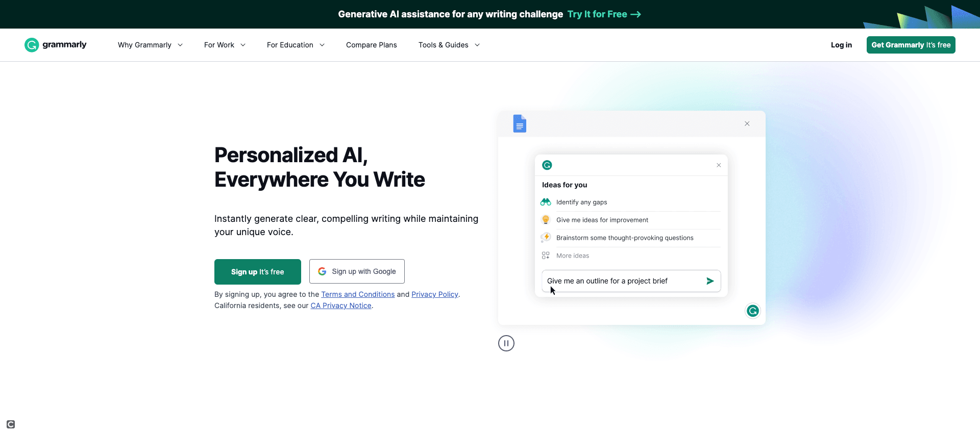Click the Get Grammarly It's free button
The height and width of the screenshot is (432, 980).
pyautogui.click(x=911, y=45)
